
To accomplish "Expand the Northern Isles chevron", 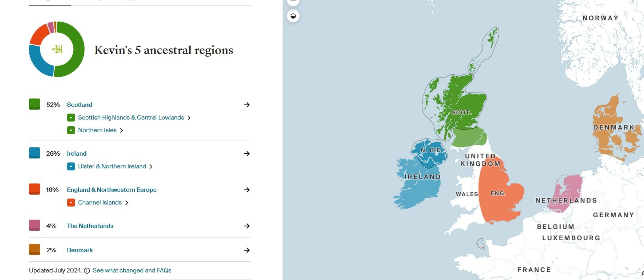I will coord(122,131).
